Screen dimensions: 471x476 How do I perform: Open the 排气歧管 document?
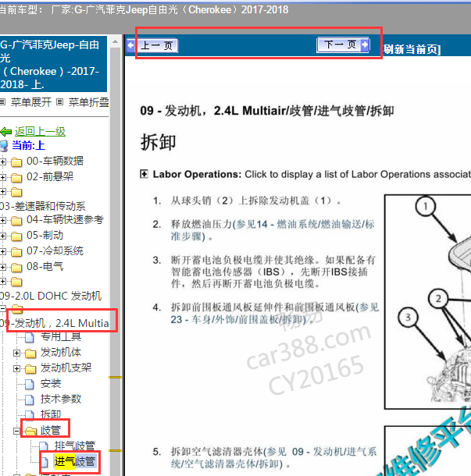pos(75,446)
